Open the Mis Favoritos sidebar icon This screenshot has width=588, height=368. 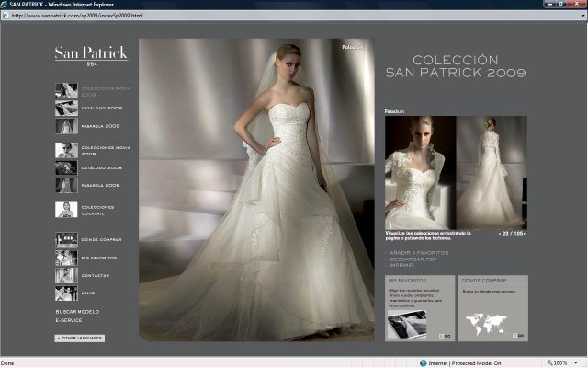pyautogui.click(x=66, y=259)
